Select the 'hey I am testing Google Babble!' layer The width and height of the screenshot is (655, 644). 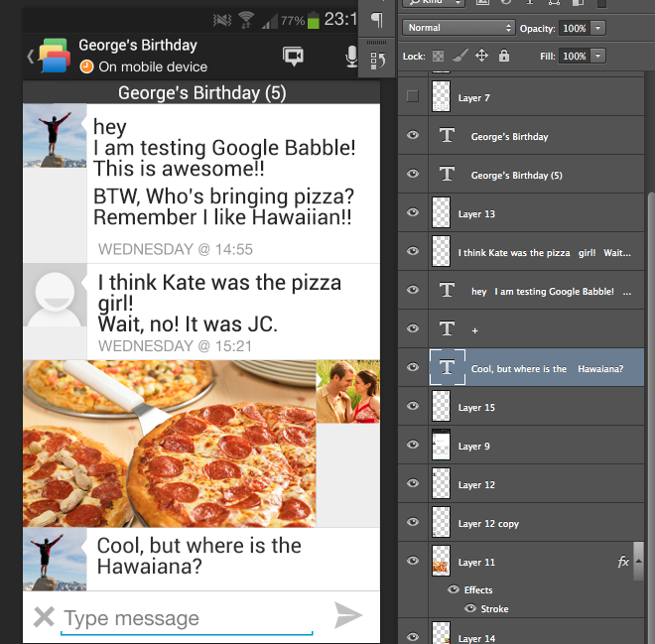pos(521,290)
